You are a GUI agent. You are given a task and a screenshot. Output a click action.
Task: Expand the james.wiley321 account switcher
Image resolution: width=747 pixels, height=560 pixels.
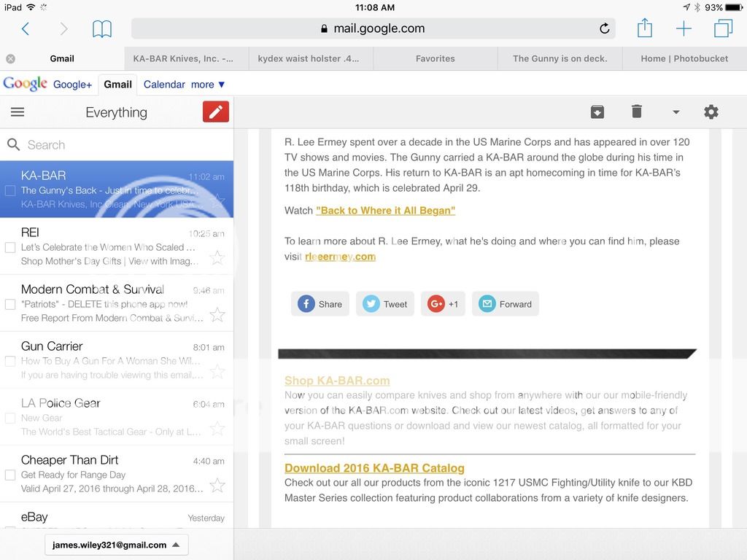point(117,545)
